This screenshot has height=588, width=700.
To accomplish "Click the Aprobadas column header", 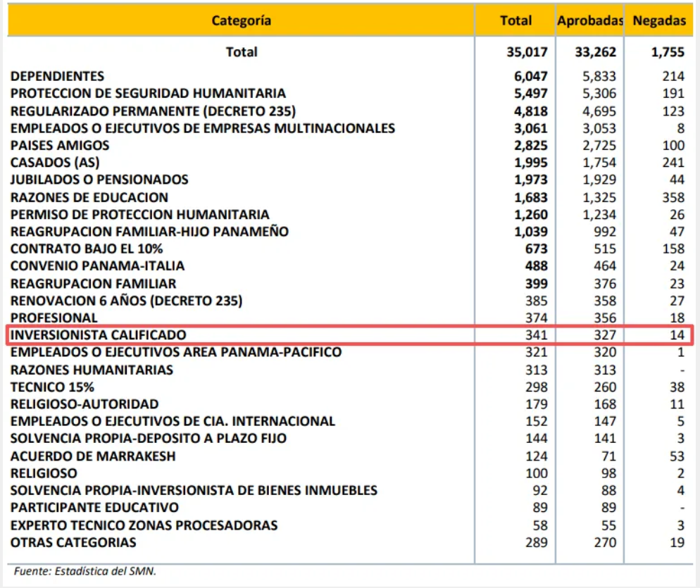I will coord(589,20).
